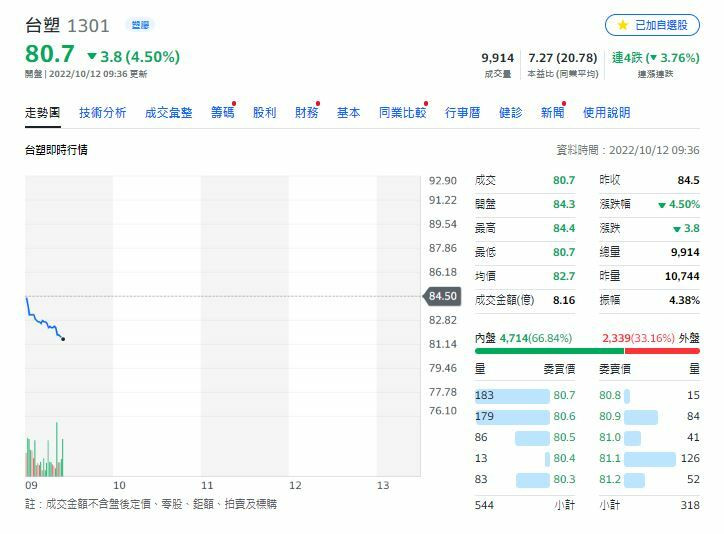
Task: Click the bid price 80.3
Action: (x=564, y=480)
